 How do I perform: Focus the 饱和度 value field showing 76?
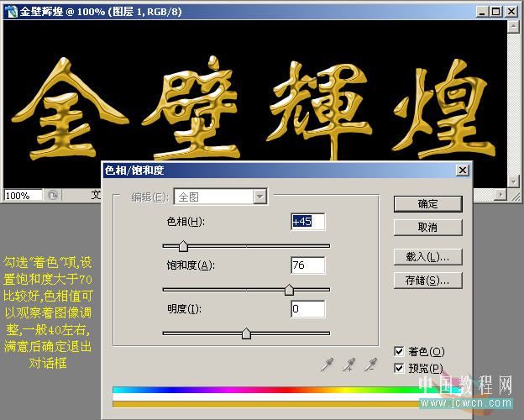pyautogui.click(x=307, y=265)
